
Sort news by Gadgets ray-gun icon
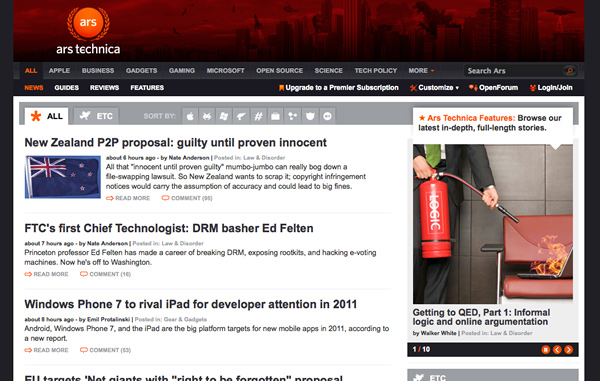coord(241,116)
